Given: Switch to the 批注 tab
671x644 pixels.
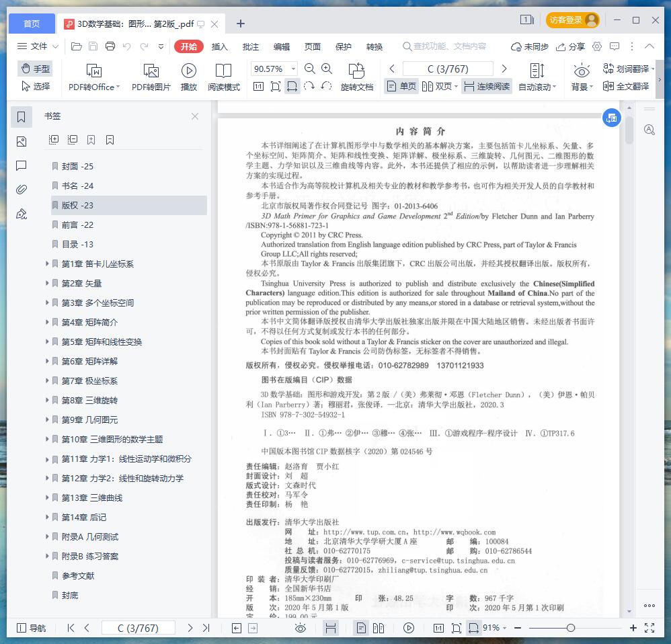Looking at the screenshot, I should point(251,46).
